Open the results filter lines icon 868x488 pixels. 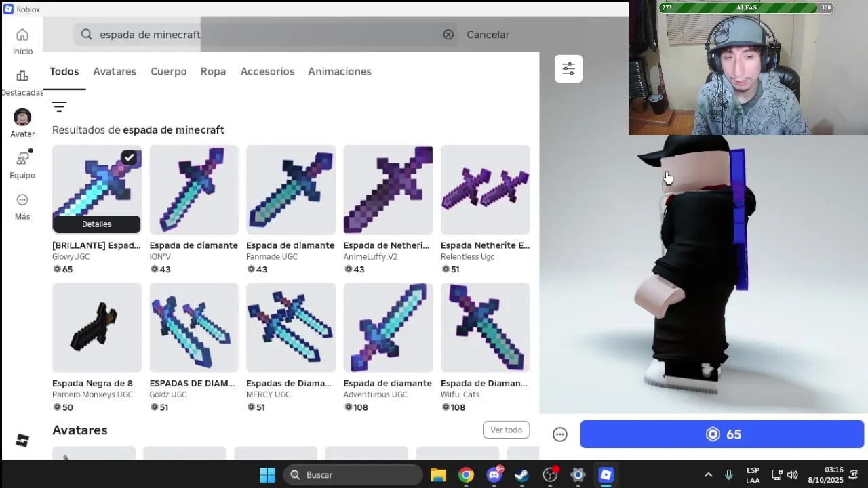(x=59, y=107)
